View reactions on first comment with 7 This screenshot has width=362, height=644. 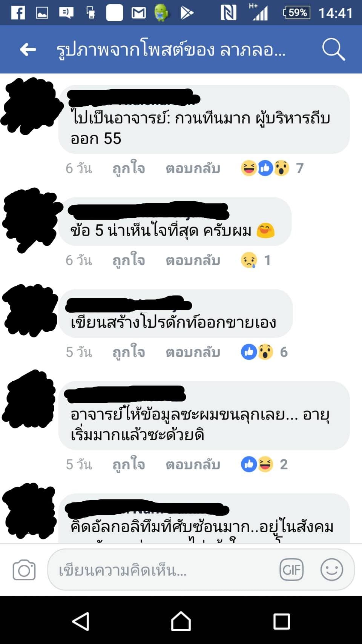click(x=272, y=168)
